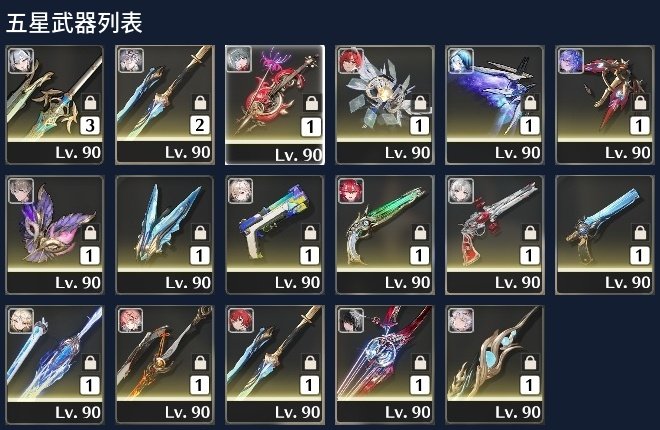Select the blue lightning sword weapon card

pyautogui.click(x=55, y=365)
